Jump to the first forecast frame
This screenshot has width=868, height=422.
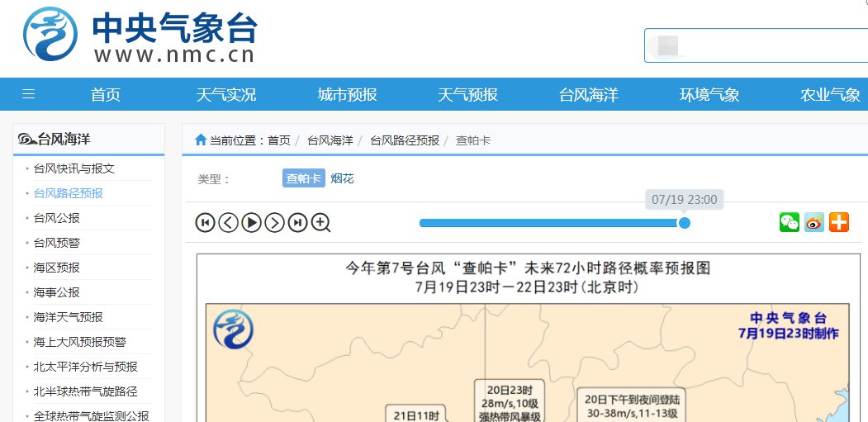(205, 222)
